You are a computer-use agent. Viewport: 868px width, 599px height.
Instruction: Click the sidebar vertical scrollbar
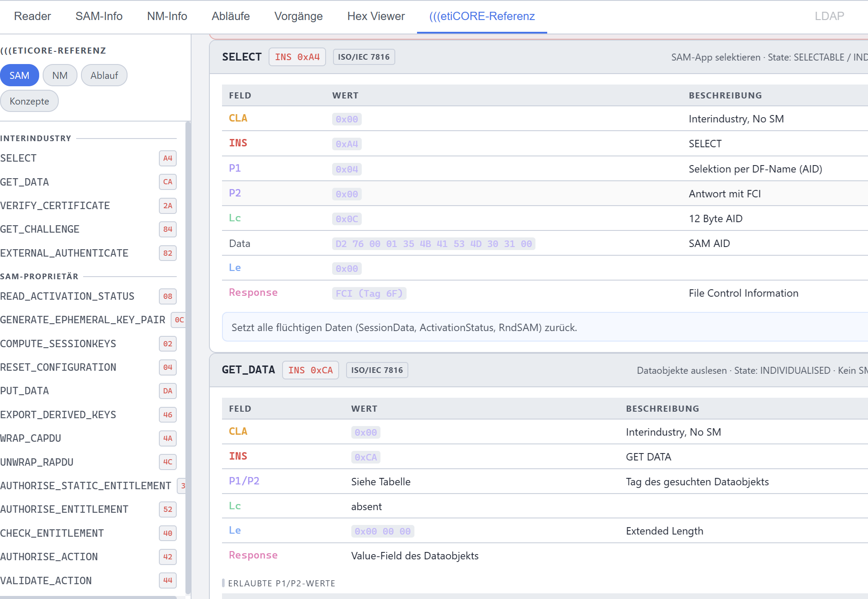point(188,357)
